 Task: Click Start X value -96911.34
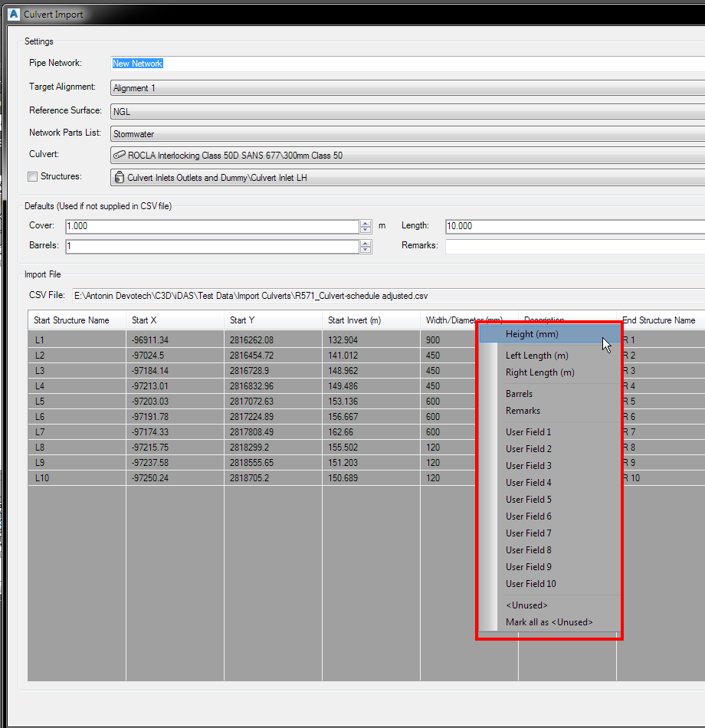point(175,339)
